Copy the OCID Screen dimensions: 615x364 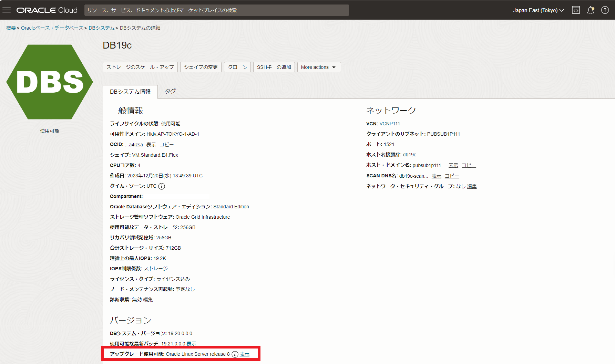pyautogui.click(x=167, y=145)
